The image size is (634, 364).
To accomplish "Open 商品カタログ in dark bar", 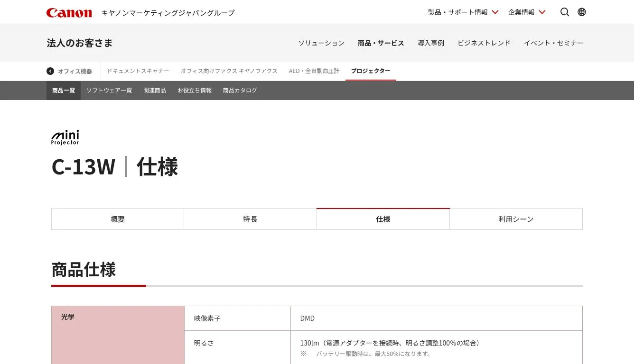I will pos(240,91).
